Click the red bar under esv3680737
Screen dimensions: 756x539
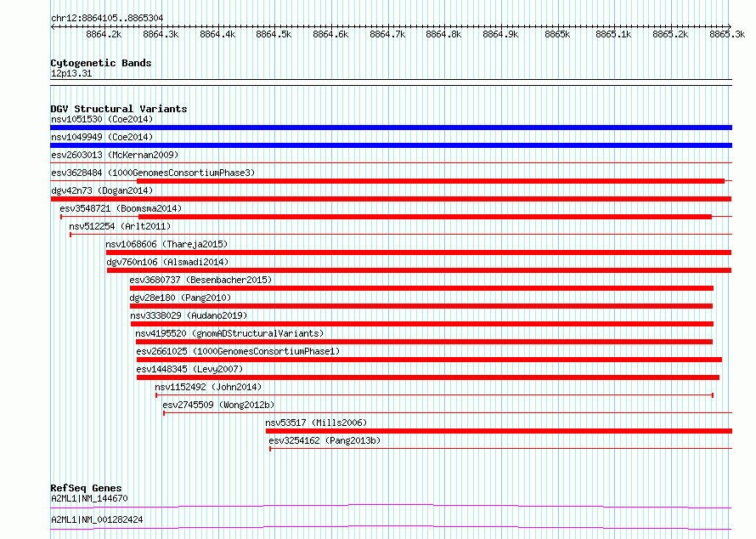pyautogui.click(x=421, y=288)
